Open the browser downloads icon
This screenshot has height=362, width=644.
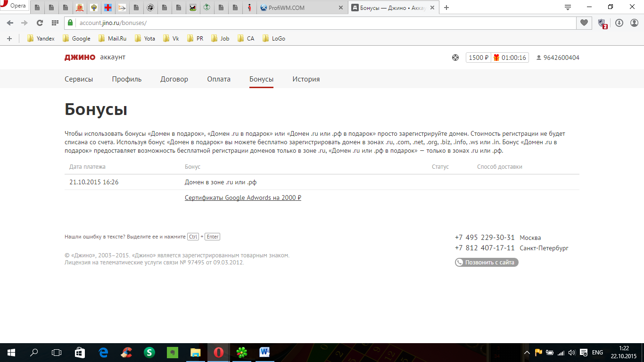pyautogui.click(x=619, y=23)
